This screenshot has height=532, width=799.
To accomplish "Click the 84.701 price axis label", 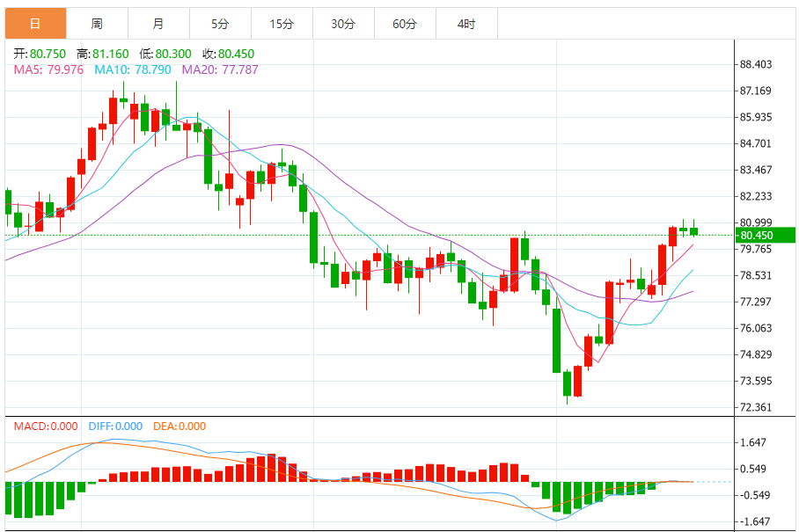I will point(756,143).
